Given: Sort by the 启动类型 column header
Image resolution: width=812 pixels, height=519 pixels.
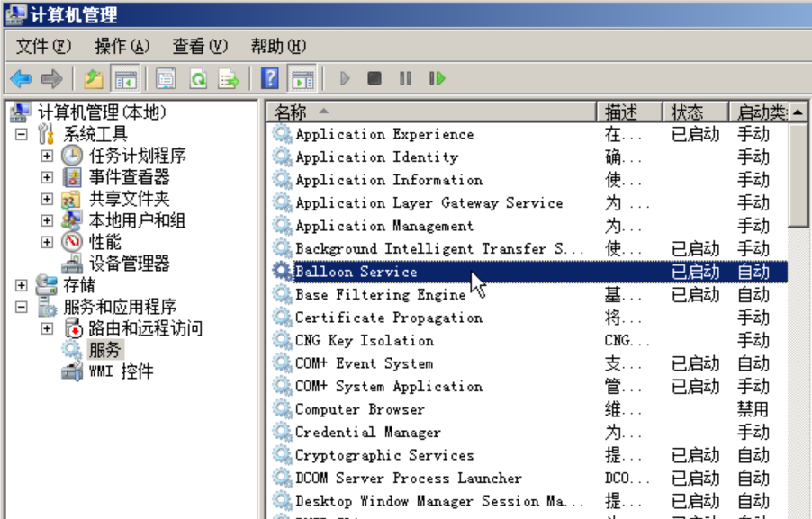Looking at the screenshot, I should click(759, 112).
